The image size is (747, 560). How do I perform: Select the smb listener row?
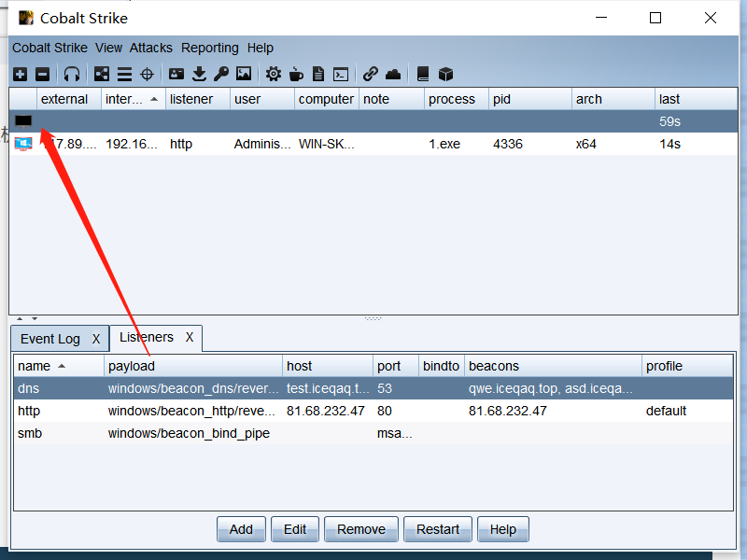click(x=373, y=433)
